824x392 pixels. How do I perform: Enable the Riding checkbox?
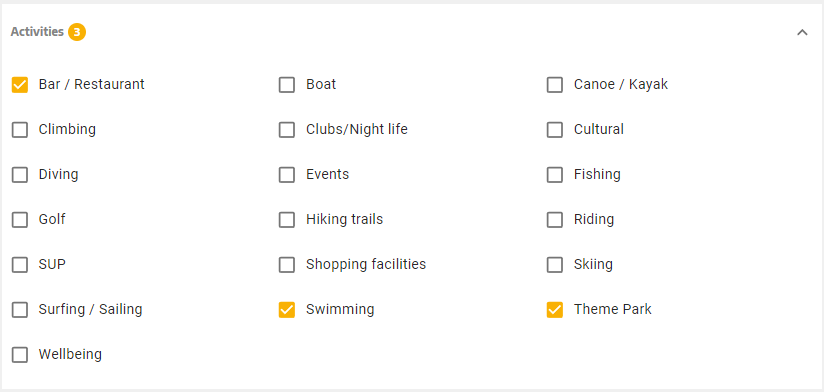(554, 220)
